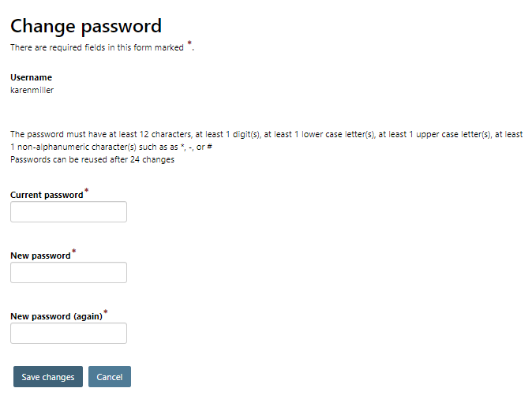Image resolution: width=532 pixels, height=403 pixels.
Task: Focus the New password text box
Action: (x=69, y=273)
